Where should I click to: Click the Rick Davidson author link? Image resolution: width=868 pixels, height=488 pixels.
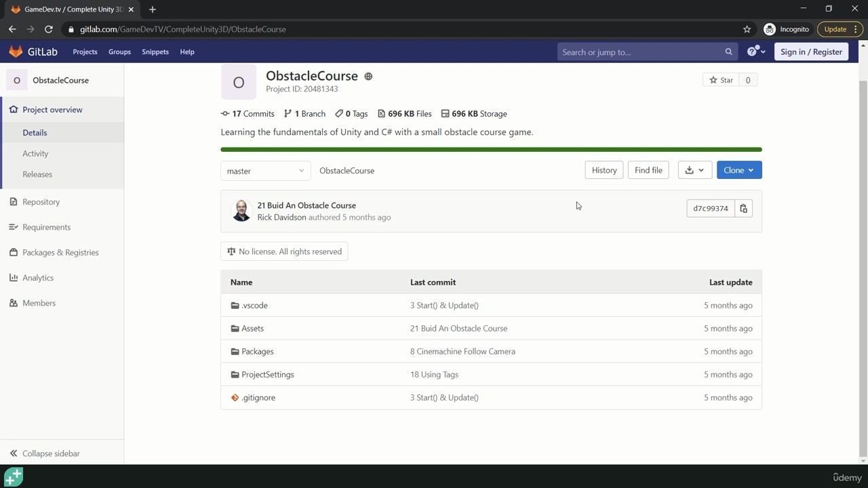[281, 218]
